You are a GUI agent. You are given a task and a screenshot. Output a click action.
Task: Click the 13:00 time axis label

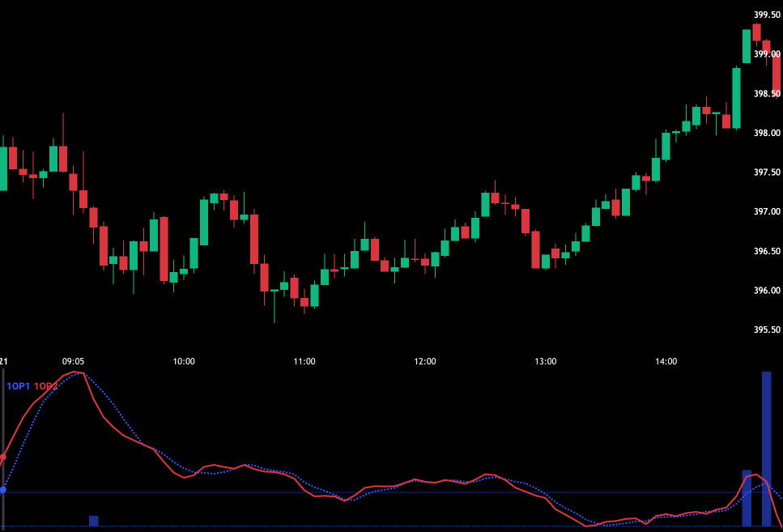[546, 362]
